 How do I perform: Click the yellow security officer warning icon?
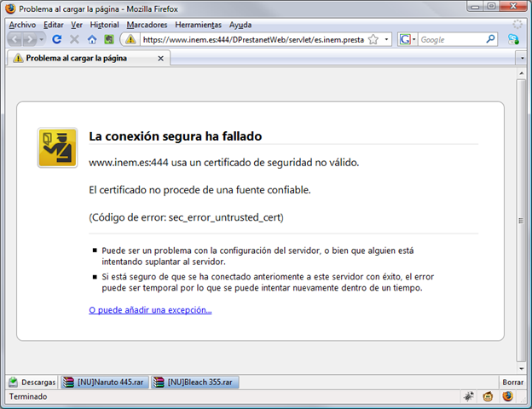(x=57, y=148)
